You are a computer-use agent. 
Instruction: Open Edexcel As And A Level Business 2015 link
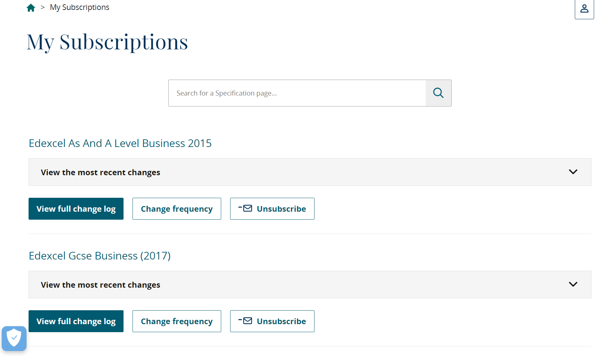click(120, 143)
